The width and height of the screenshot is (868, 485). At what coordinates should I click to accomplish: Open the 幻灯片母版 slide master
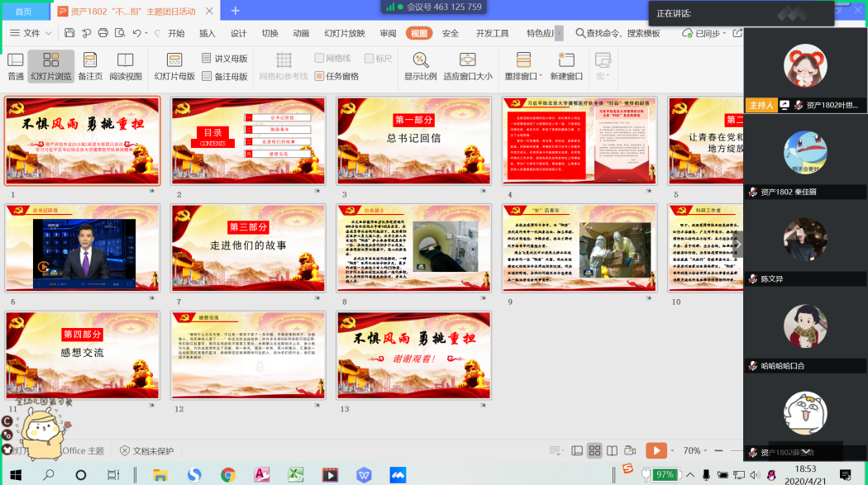[174, 66]
